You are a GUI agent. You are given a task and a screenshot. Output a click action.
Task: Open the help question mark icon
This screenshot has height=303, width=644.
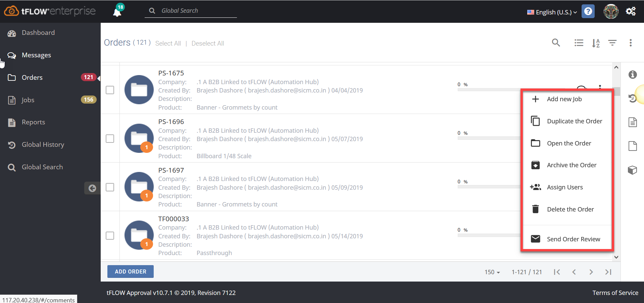[x=588, y=11]
